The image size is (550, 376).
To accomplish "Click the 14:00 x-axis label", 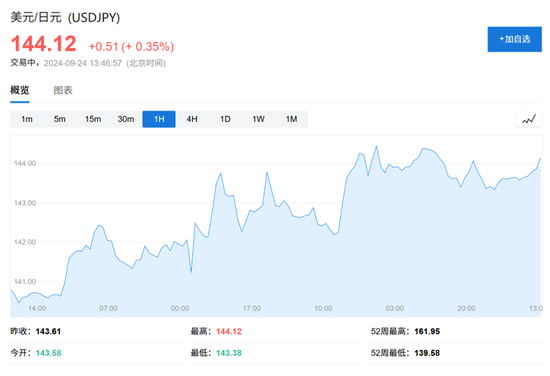I will coord(37,308).
